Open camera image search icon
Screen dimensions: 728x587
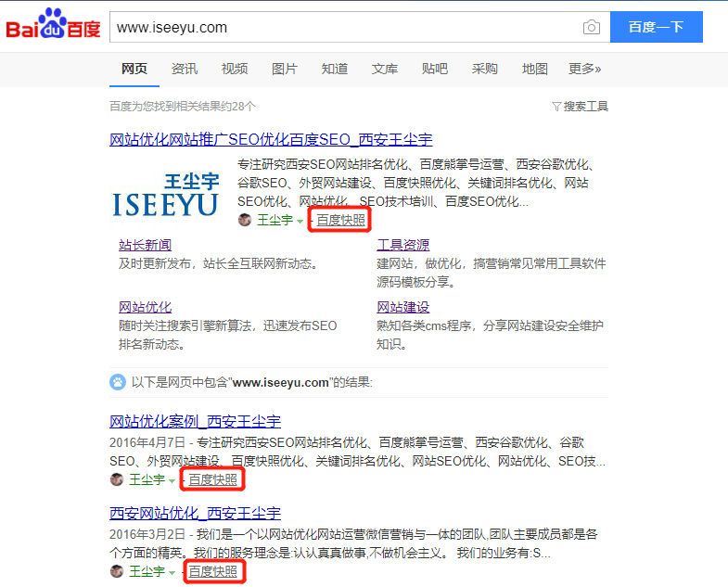tap(591, 27)
